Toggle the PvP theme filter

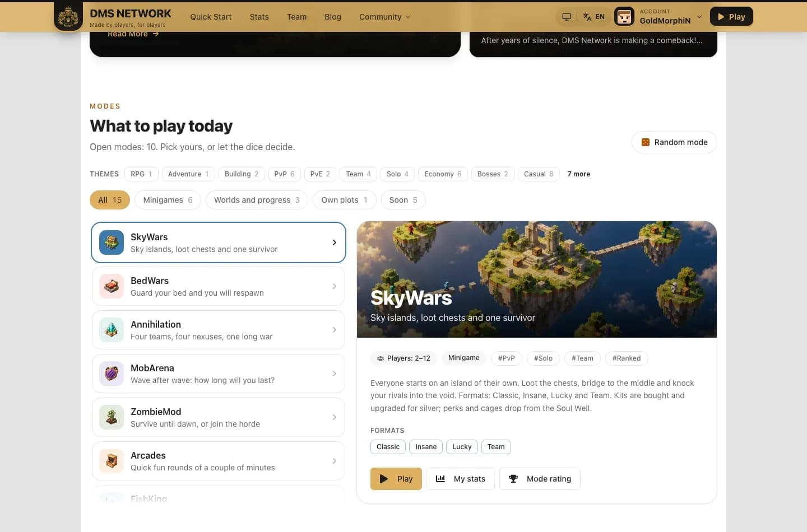tap(285, 174)
